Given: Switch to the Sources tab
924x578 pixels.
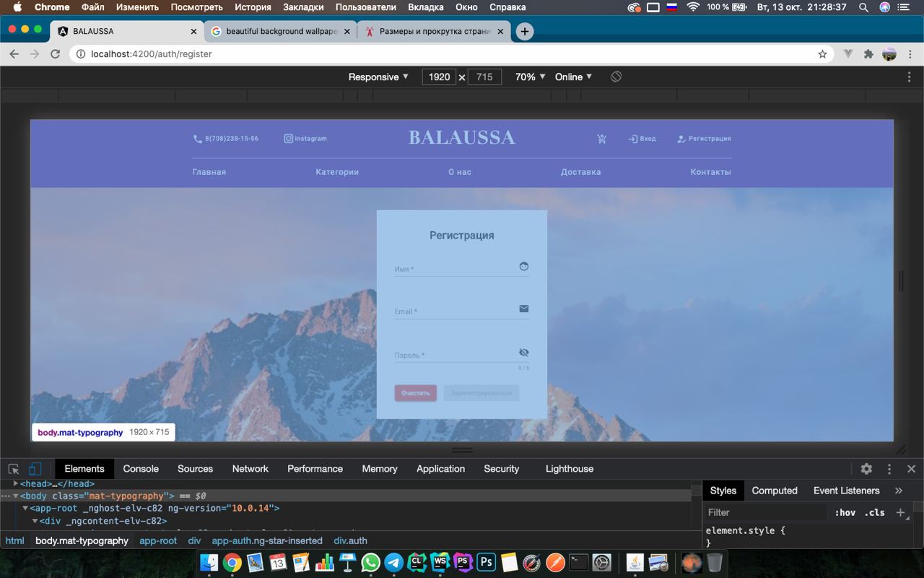Looking at the screenshot, I should point(195,469).
